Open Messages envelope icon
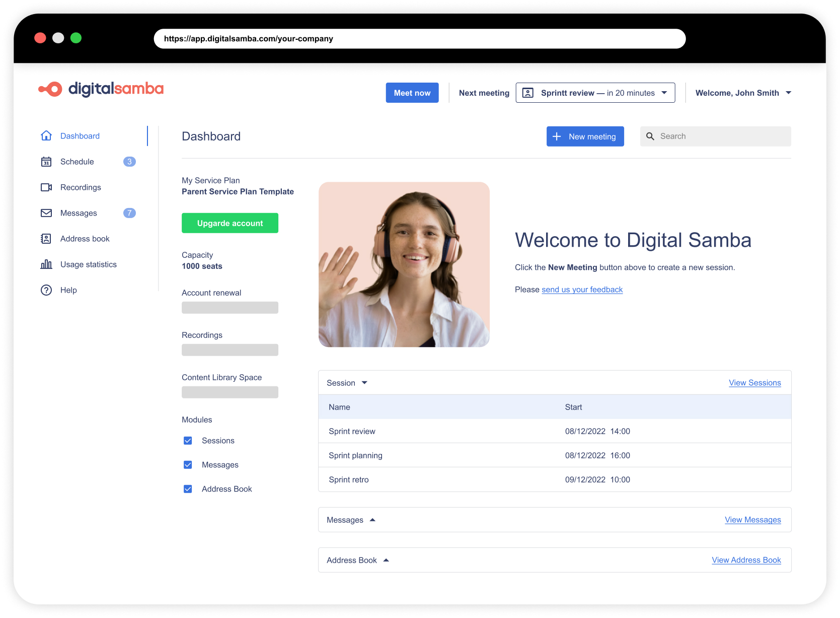Viewport: 840px width, 618px height. [46, 213]
